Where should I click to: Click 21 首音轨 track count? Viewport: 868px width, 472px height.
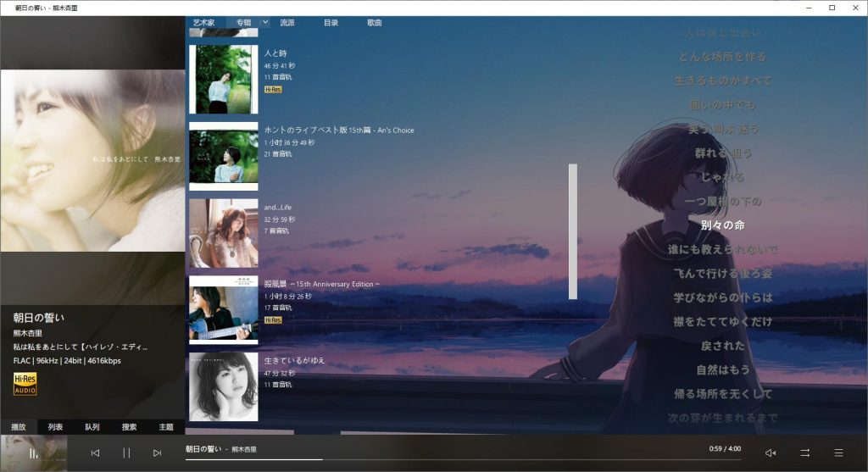coord(278,154)
